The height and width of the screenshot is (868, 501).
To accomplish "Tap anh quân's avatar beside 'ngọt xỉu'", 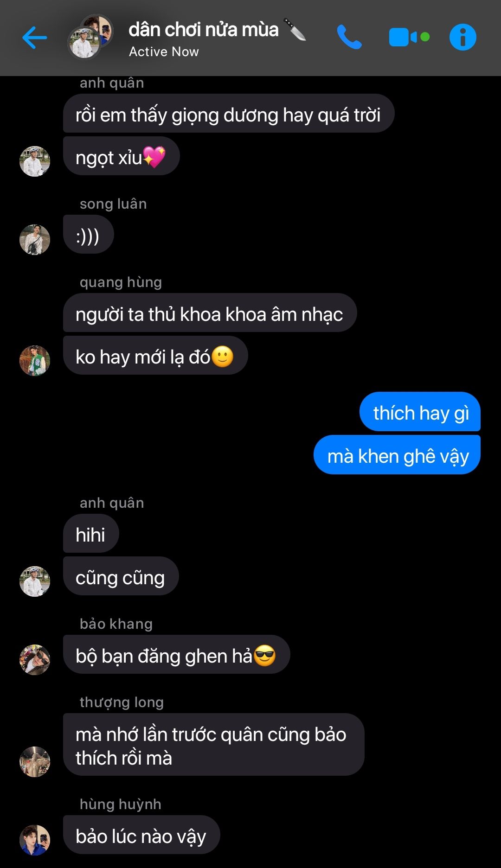I will (x=35, y=161).
